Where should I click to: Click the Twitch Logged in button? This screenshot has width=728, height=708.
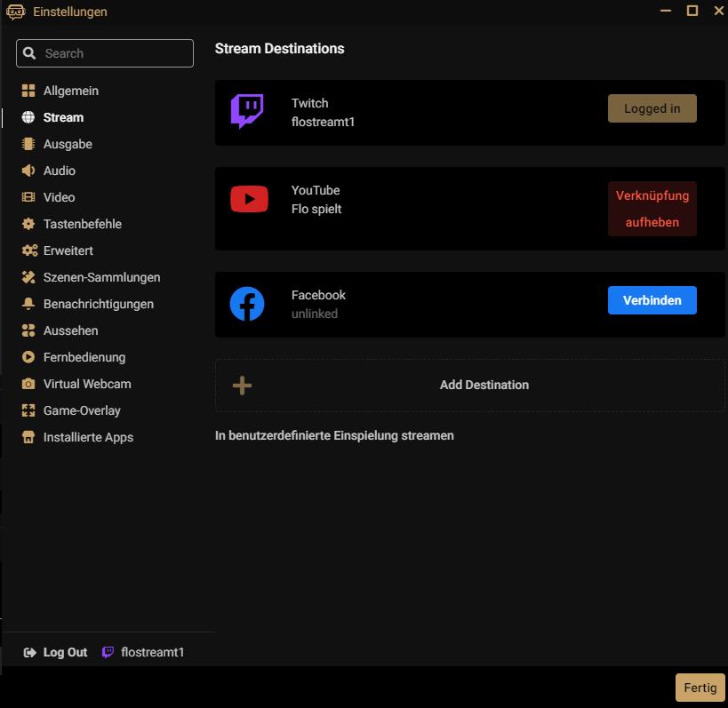[652, 108]
